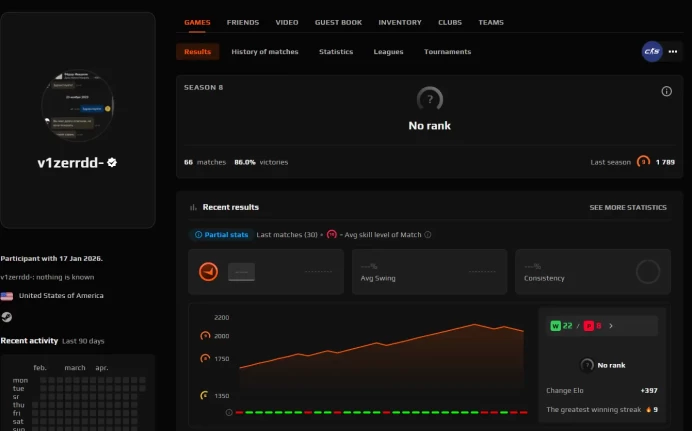Click the orange round icon in first stat card
The image size is (692, 431).
pos(208,272)
